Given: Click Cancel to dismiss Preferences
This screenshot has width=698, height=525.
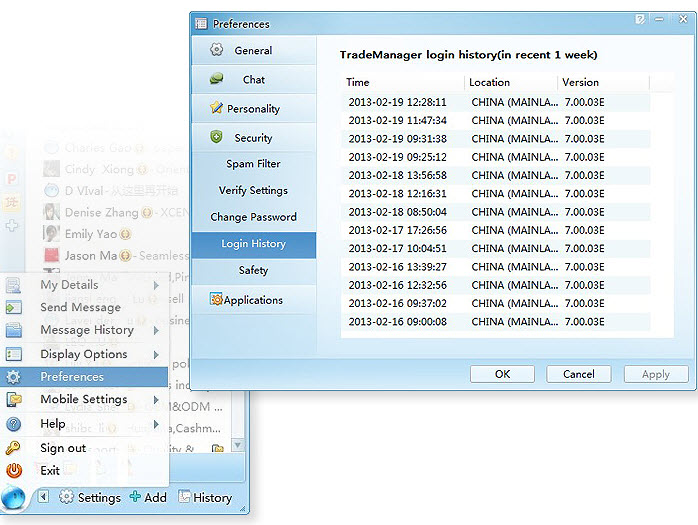Looking at the screenshot, I should click(578, 374).
